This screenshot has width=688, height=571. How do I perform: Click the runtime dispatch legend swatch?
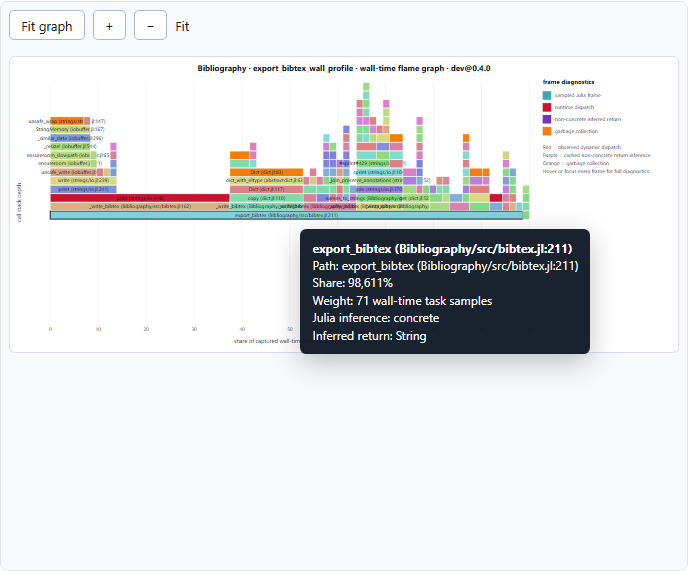(547, 107)
